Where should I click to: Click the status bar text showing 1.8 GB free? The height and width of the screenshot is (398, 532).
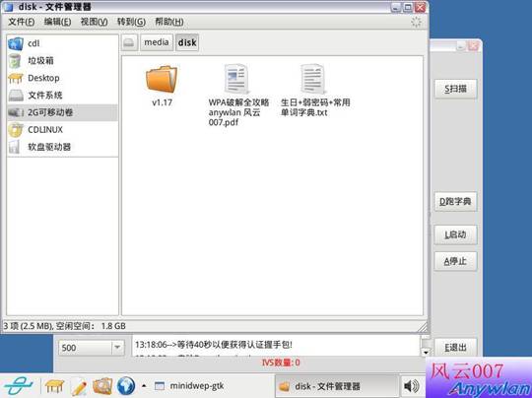point(64,326)
